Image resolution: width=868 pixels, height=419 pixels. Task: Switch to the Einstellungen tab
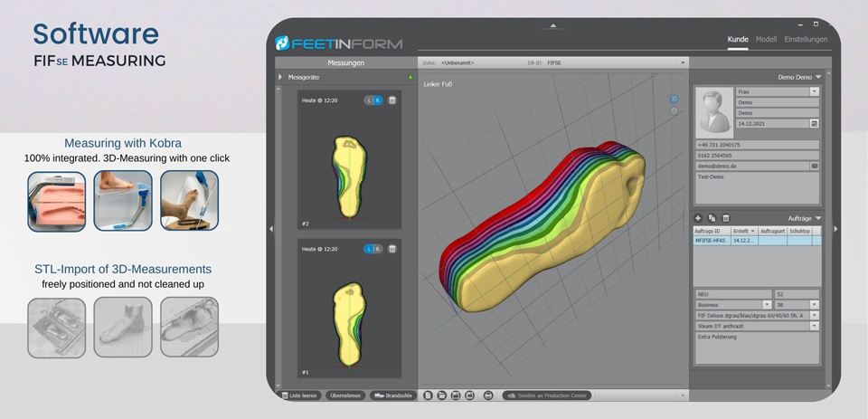pyautogui.click(x=806, y=39)
